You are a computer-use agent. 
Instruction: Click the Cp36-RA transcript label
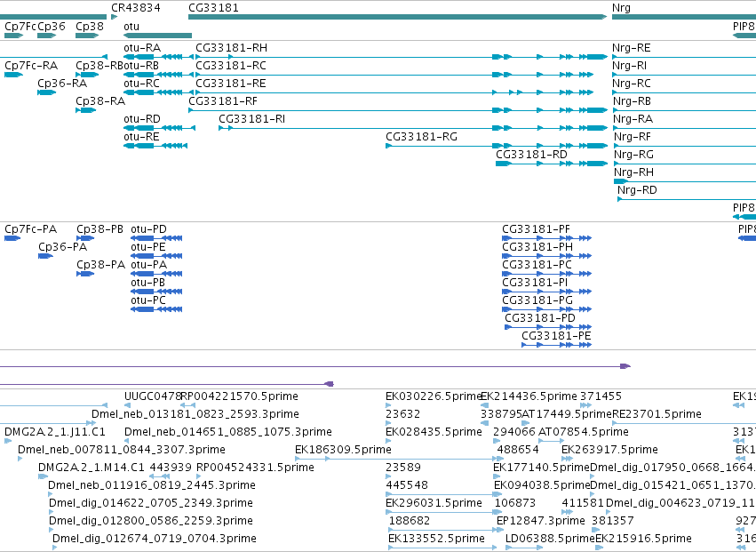(x=62, y=84)
